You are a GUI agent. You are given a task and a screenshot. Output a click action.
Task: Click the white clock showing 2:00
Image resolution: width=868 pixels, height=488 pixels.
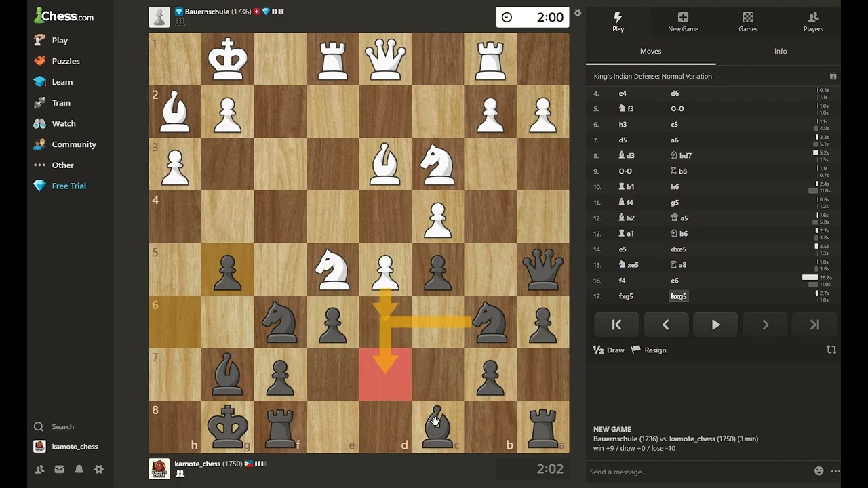click(533, 17)
